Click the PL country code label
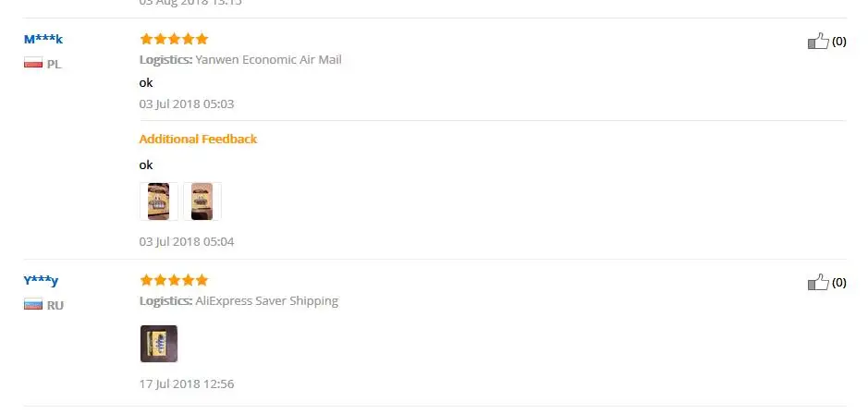Viewport: 868px width, 414px height. click(x=55, y=64)
